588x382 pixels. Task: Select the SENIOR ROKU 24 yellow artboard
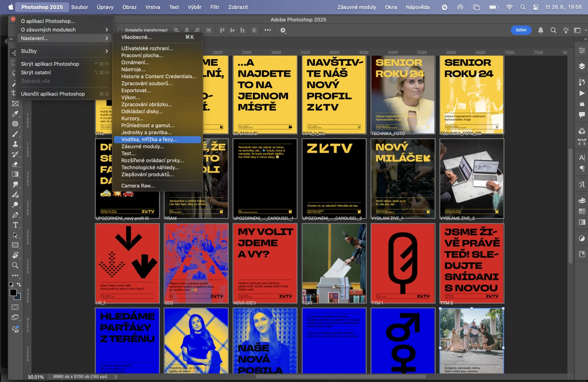coord(472,95)
